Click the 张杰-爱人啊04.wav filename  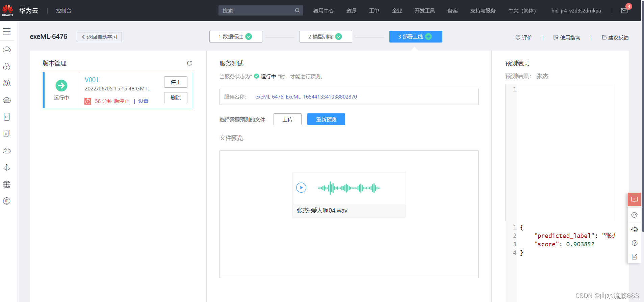[322, 211]
